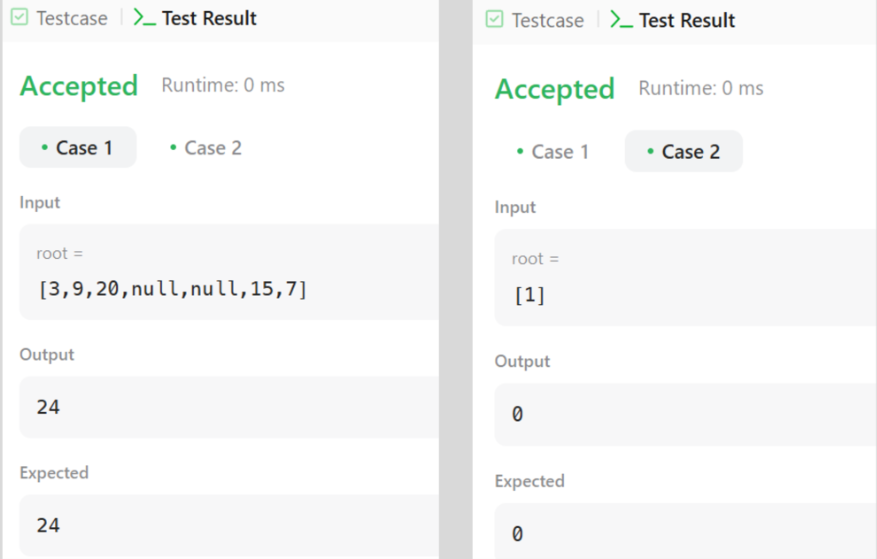Select the highlighted Case 2 button

pos(684,152)
